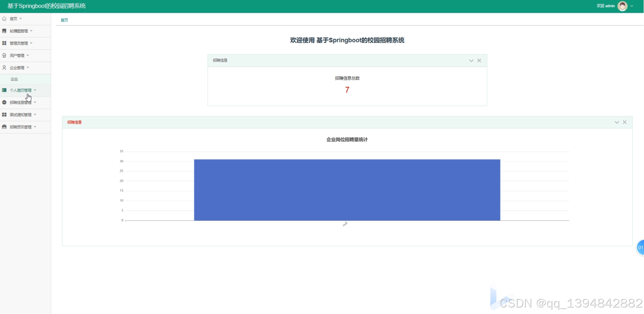Close the 招聘信息 chart panel
Image resolution: width=644 pixels, height=314 pixels.
625,122
